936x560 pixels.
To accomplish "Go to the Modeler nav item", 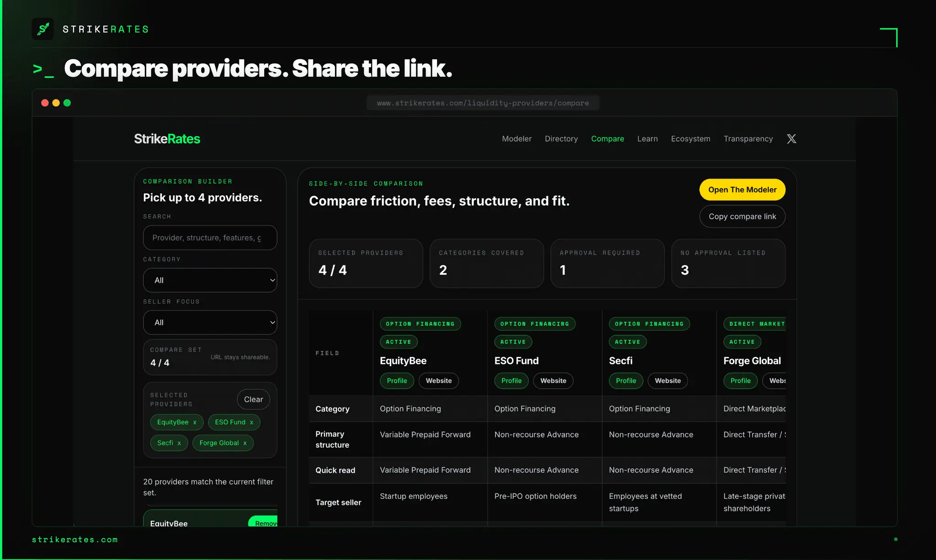I will tap(517, 139).
